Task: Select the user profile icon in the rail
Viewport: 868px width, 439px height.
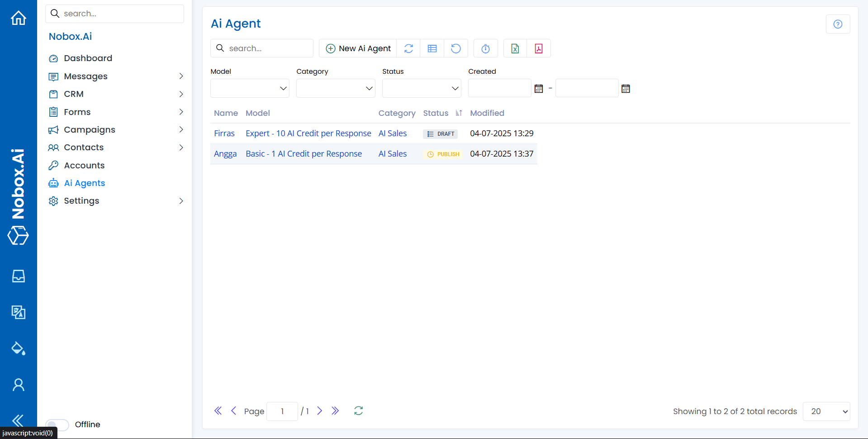Action: point(18,384)
